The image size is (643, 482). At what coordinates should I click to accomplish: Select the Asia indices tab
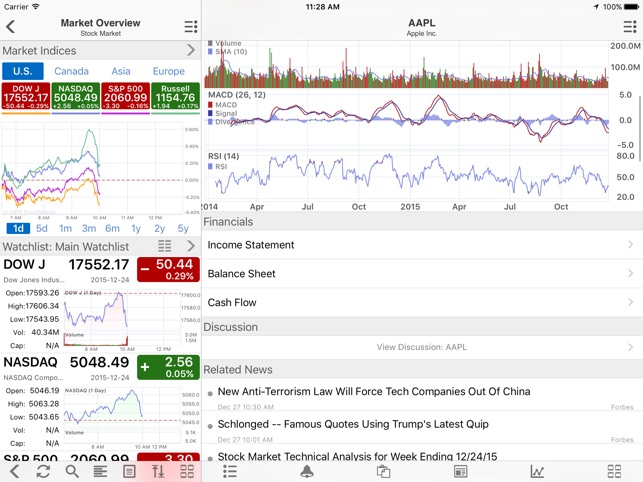(121, 71)
